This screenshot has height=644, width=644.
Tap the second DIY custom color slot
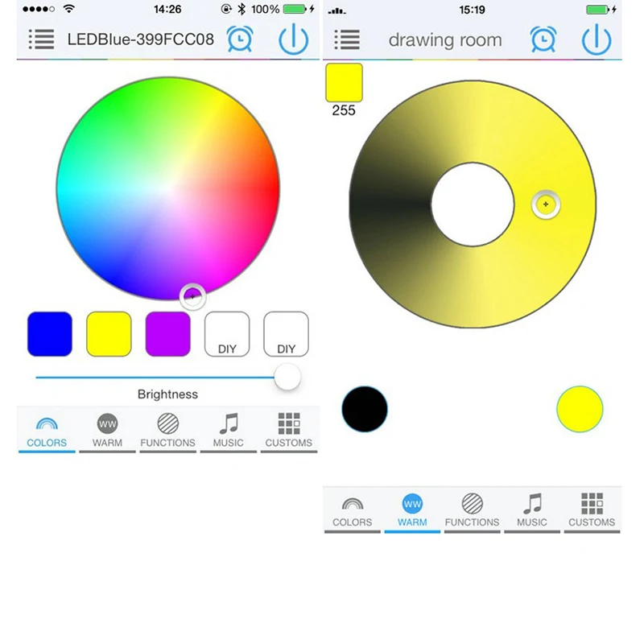coord(287,334)
